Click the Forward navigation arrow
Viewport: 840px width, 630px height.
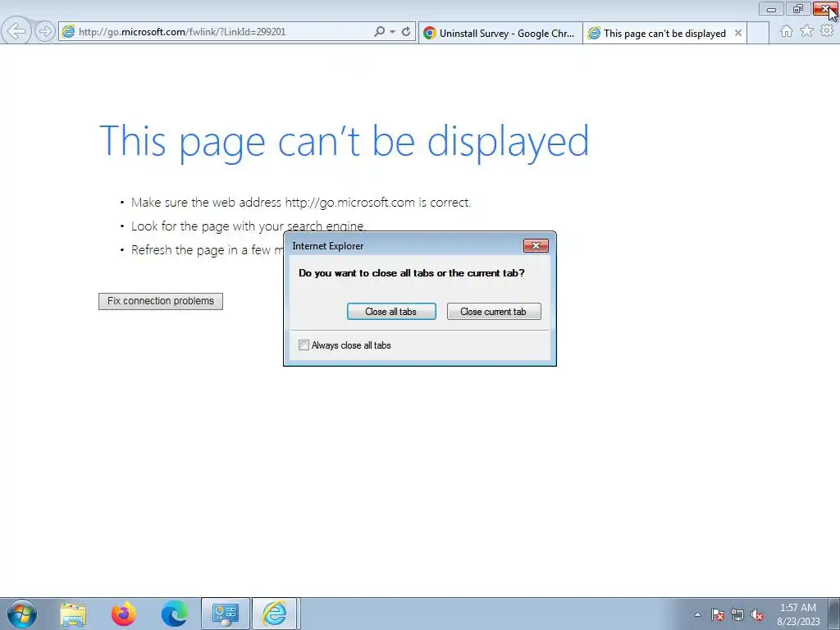(x=45, y=31)
